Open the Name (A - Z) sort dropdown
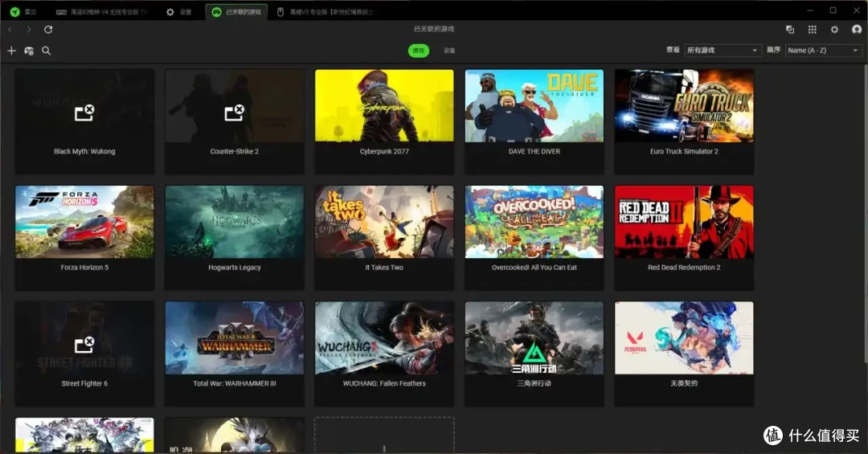Image resolution: width=868 pixels, height=454 pixels. click(x=823, y=51)
